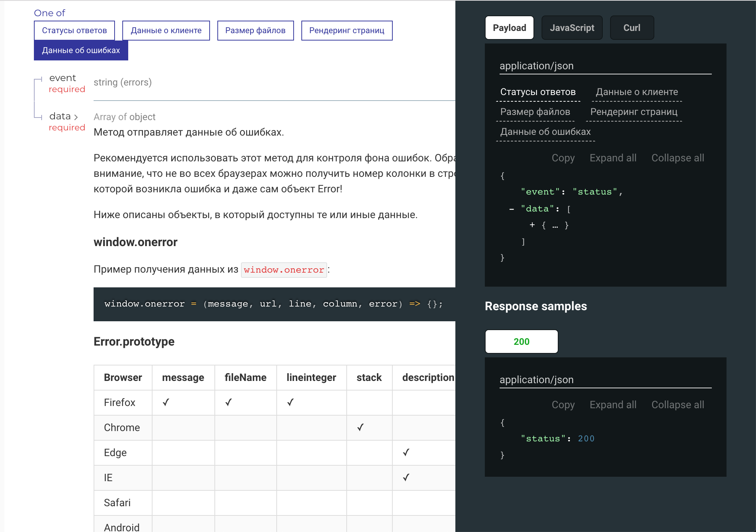
Task: Click the request 'application/json' content type label
Action: tap(536, 66)
